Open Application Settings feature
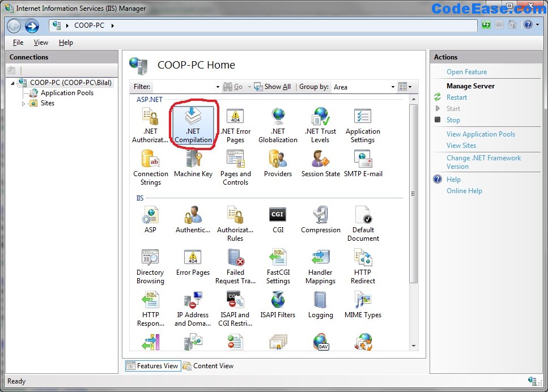Viewport: 548px width, 392px height. [x=363, y=125]
